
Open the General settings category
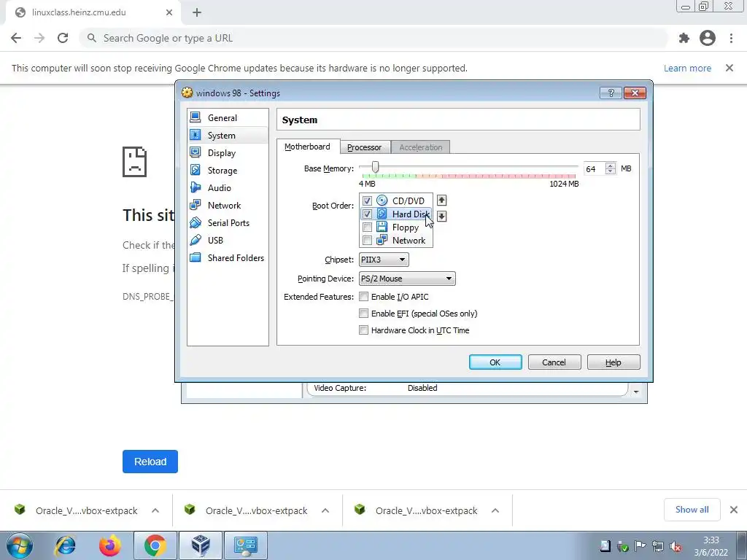tap(228, 117)
